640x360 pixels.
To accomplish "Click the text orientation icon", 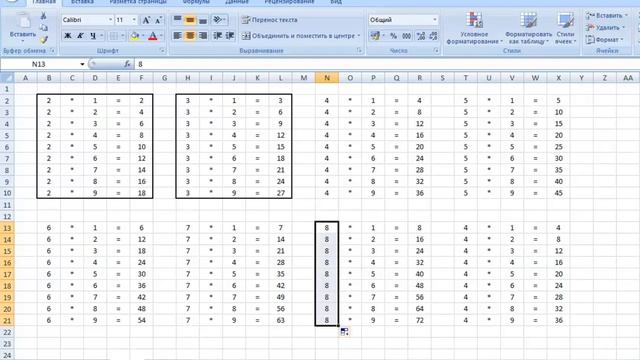I will [218, 20].
